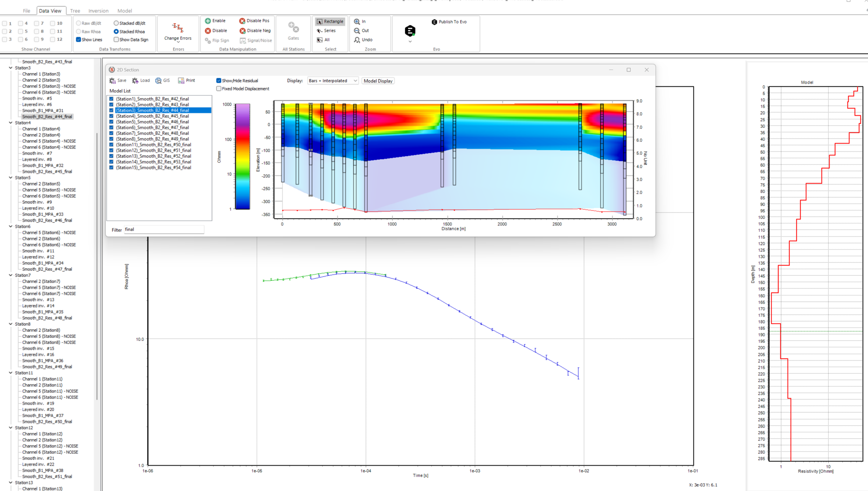Viewport: 868px width, 491px height.
Task: Click the green Enable icon
Action: [x=208, y=21]
